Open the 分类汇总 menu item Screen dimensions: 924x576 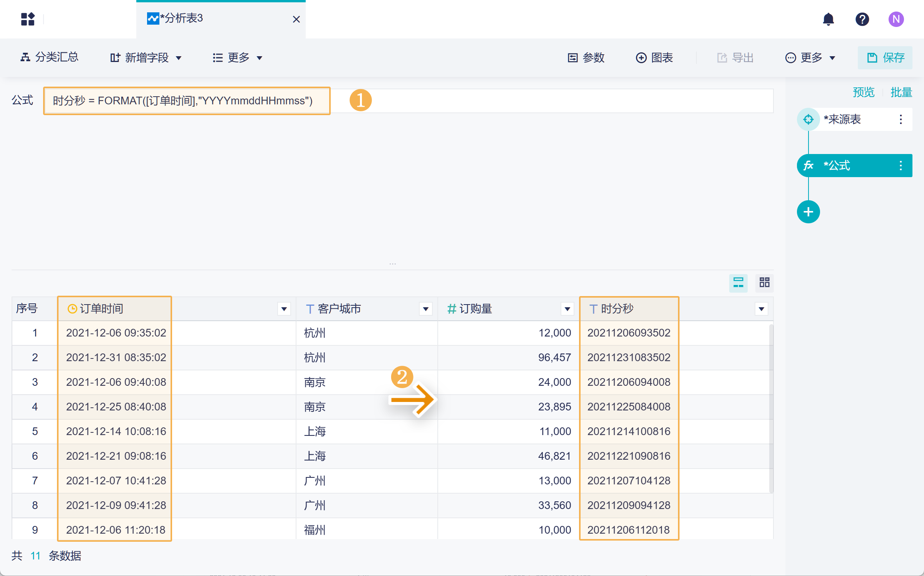click(x=49, y=57)
